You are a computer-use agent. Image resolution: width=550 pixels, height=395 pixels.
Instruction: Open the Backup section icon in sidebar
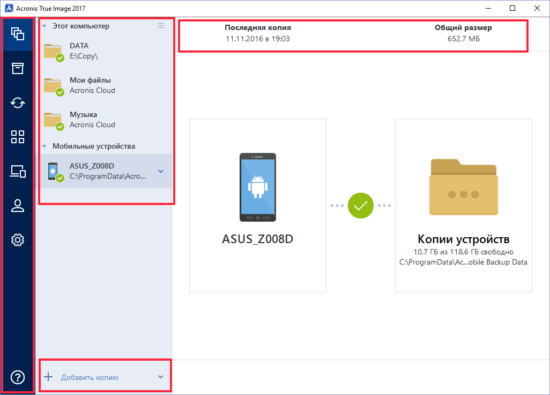tap(18, 34)
